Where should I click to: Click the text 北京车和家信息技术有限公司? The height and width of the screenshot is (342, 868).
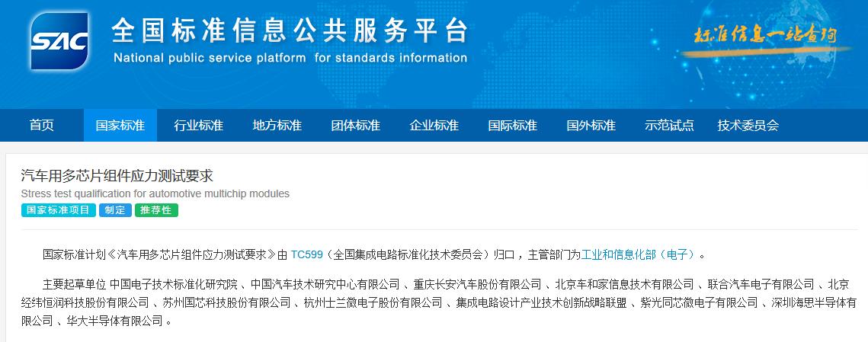pyautogui.click(x=624, y=284)
